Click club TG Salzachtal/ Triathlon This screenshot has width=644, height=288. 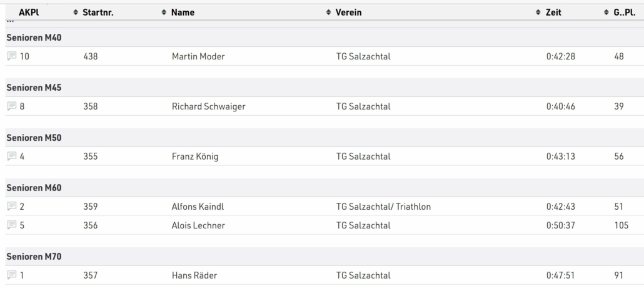[384, 207]
